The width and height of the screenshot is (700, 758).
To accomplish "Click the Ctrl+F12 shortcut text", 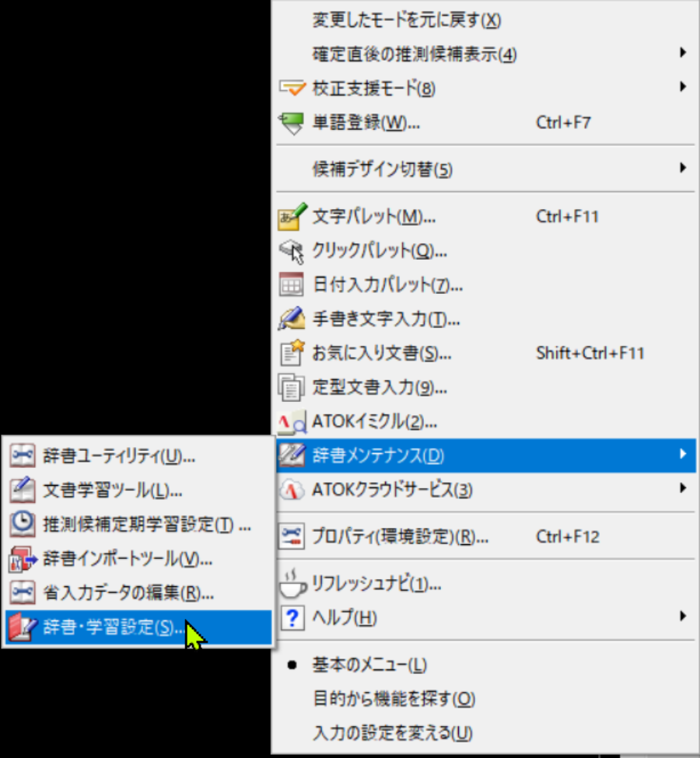I will pyautogui.click(x=568, y=536).
